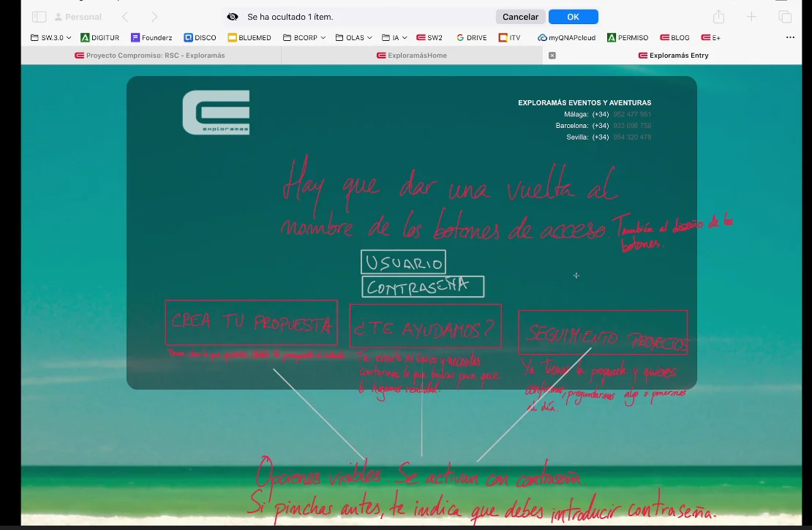Open the myQNAPcloud bookmark
Viewport: 812px width, 530px height.
pos(566,37)
